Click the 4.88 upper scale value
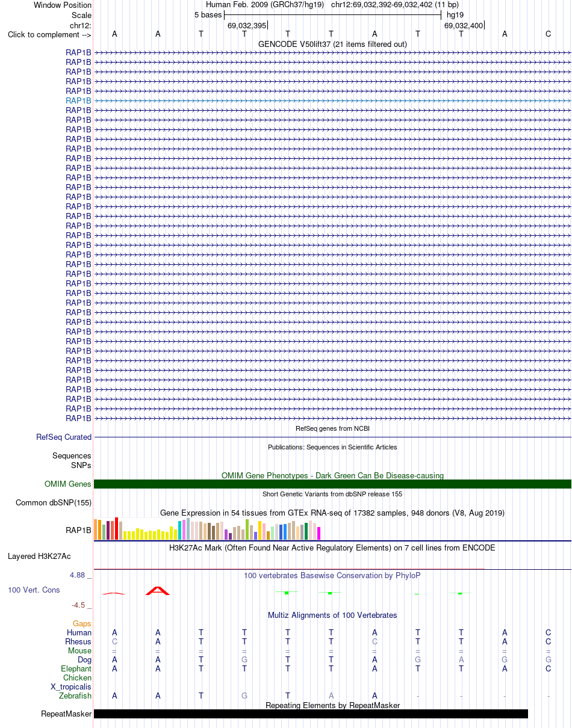Screen dimensions: 572x728 [x=78, y=575]
